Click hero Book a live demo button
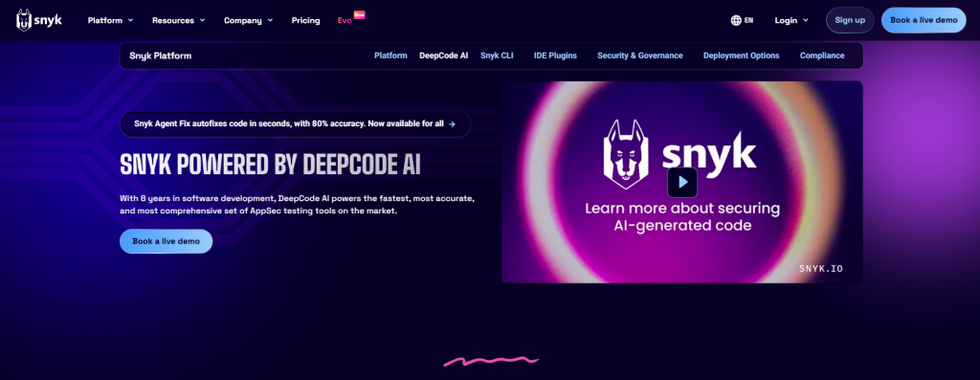 point(167,241)
